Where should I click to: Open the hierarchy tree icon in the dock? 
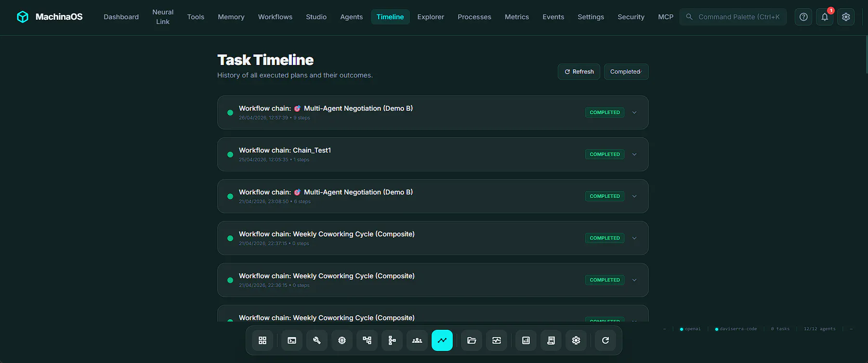392,340
